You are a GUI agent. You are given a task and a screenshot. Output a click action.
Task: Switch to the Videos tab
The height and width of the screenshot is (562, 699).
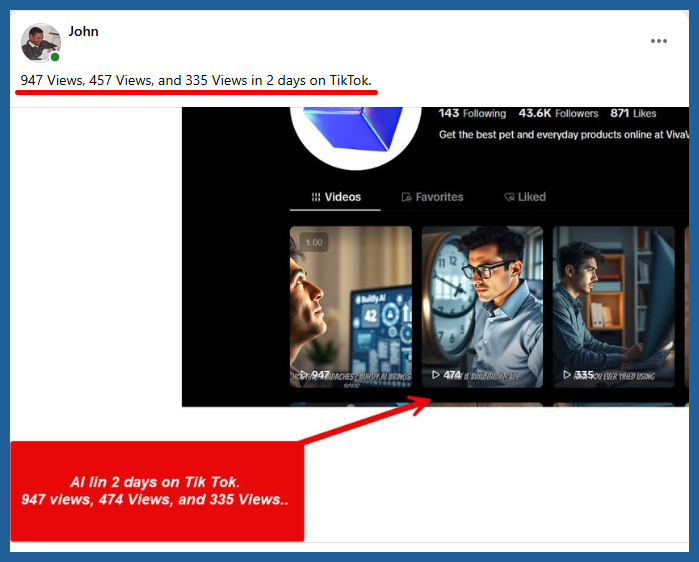pos(336,197)
